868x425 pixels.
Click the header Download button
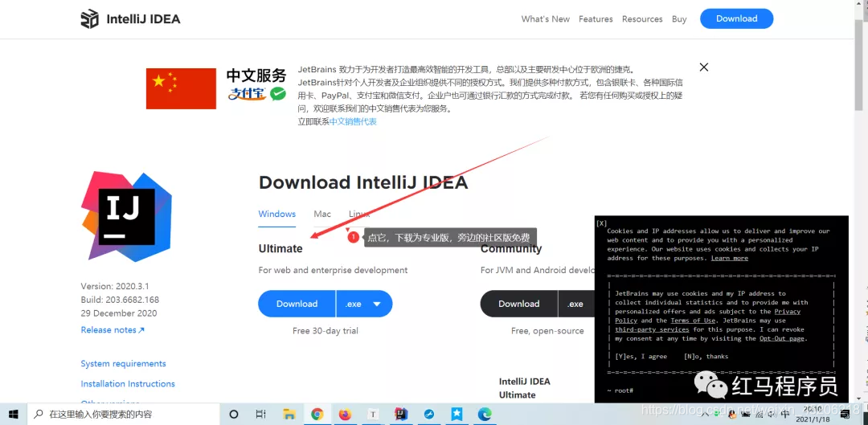[736, 18]
